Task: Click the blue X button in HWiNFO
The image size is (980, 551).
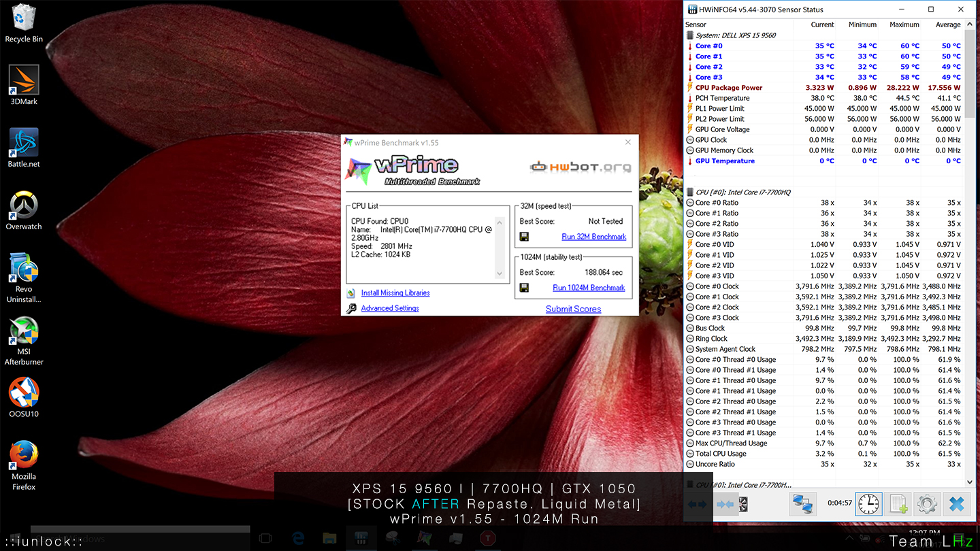Action: [x=956, y=504]
